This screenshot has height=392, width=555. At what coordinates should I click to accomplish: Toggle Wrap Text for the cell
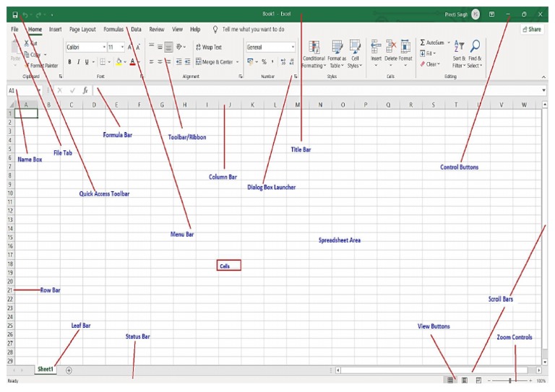207,47
